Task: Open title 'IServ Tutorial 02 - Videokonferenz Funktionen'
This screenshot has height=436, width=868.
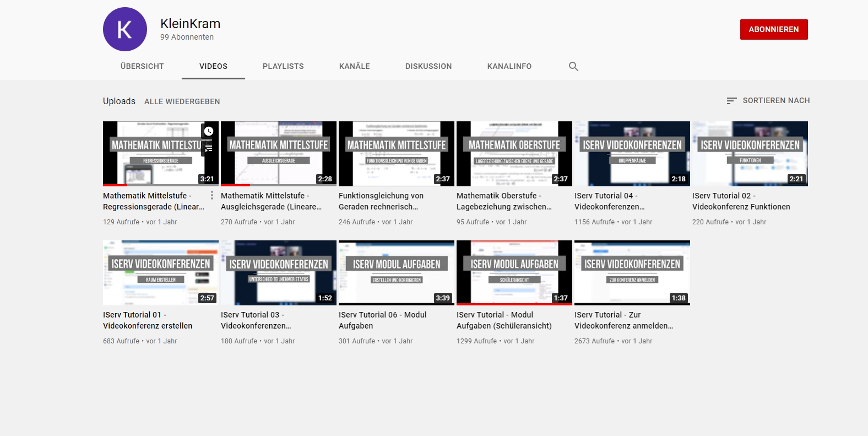Action: (x=741, y=201)
